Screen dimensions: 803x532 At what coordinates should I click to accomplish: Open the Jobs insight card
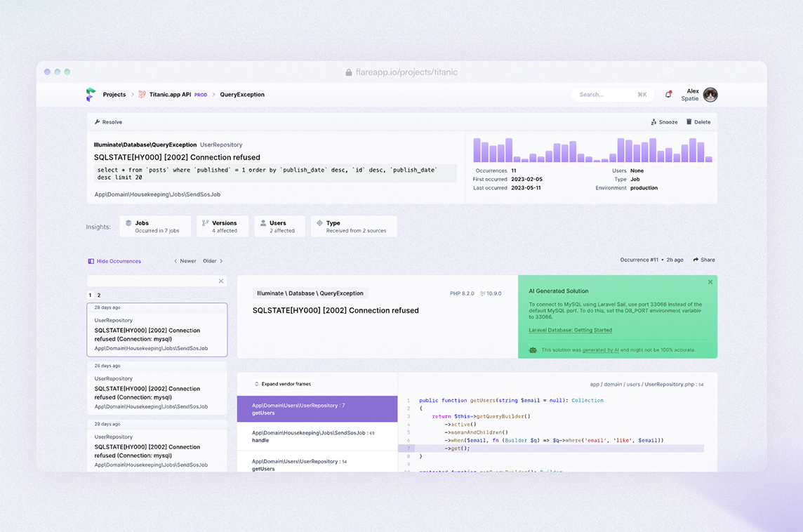tap(155, 226)
